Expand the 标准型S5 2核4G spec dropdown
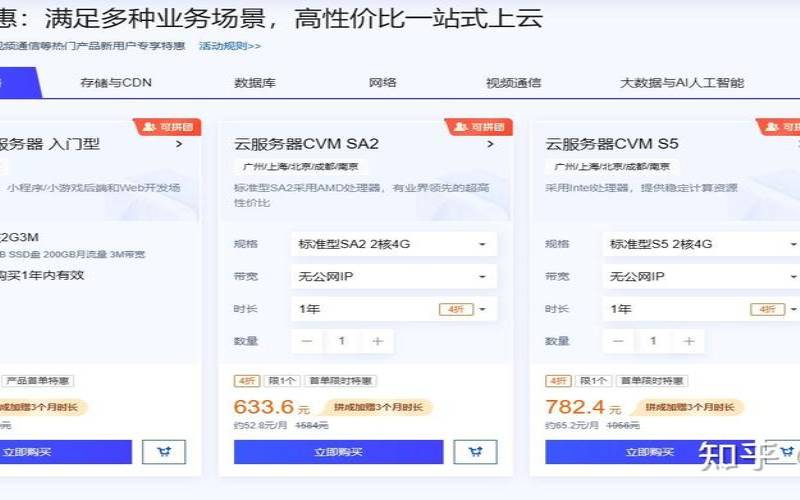This screenshot has width=800, height=500. [x=705, y=244]
